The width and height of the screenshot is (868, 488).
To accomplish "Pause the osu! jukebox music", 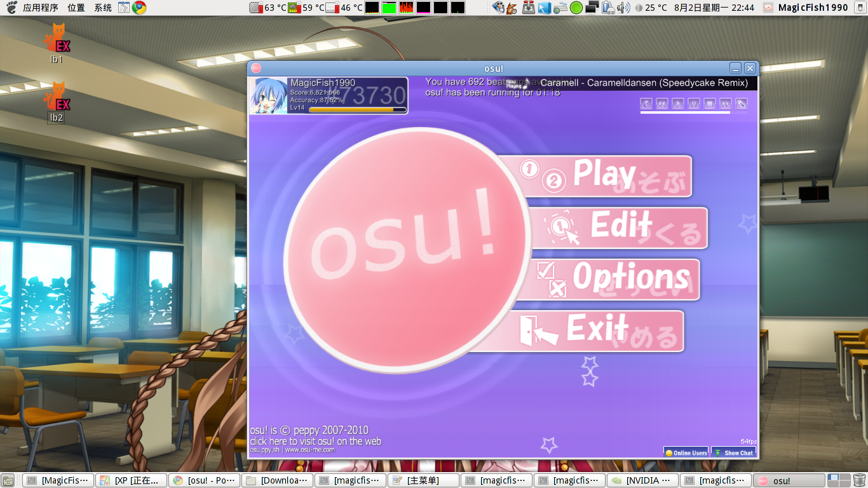I will click(694, 104).
